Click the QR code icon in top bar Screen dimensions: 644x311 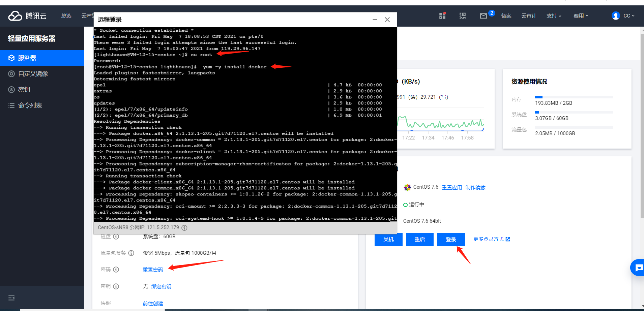(463, 15)
